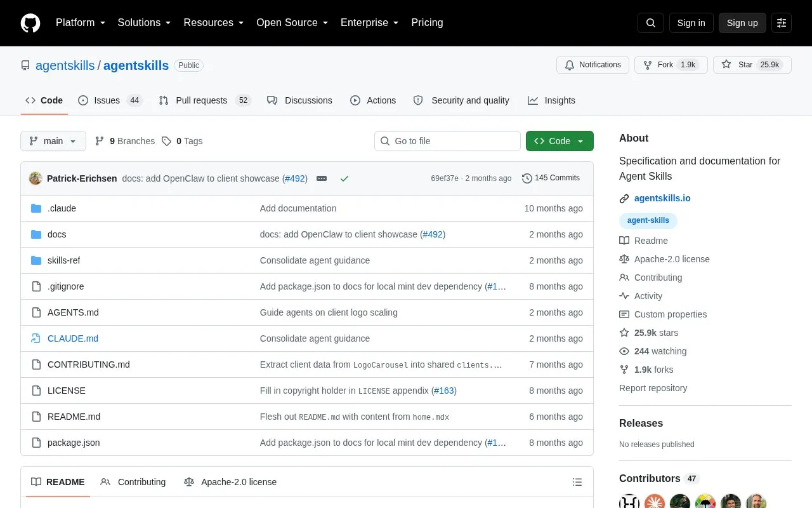Click the 145 Commits history link

click(551, 178)
